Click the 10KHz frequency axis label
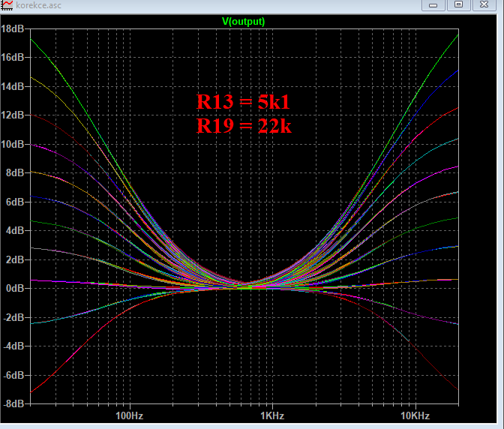 pyautogui.click(x=415, y=415)
